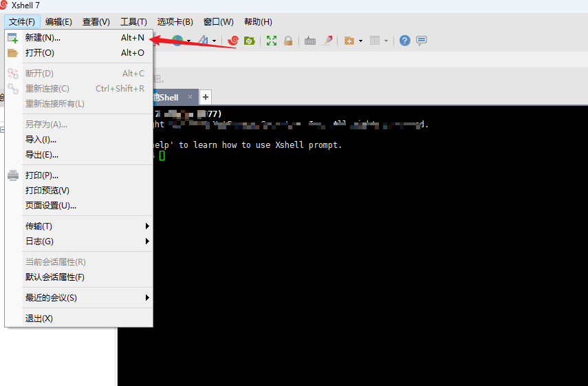Click the disabled 断开(D) menu entry
588x386 pixels.
79,74
